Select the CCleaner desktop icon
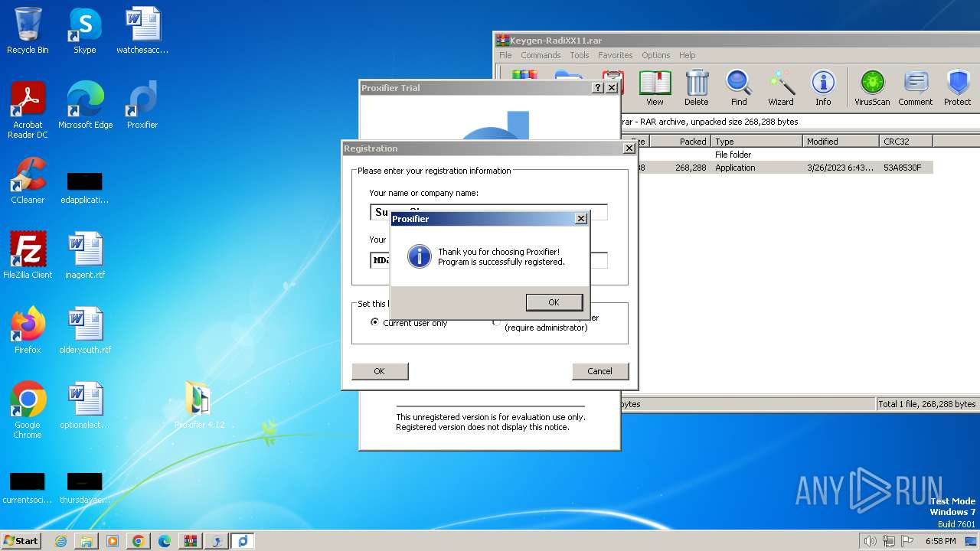The height and width of the screenshot is (551, 980). click(x=28, y=181)
